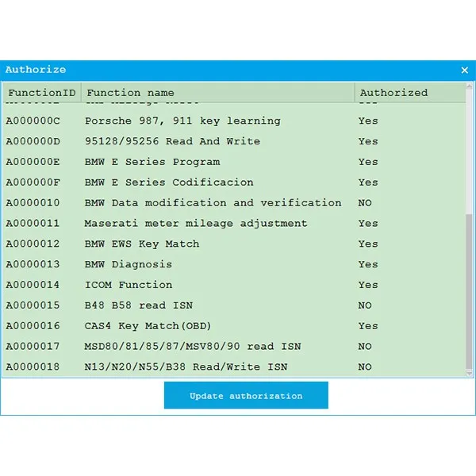The width and height of the screenshot is (476, 476).
Task: Select 'BMW Diagnosis' entry
Action: click(129, 265)
